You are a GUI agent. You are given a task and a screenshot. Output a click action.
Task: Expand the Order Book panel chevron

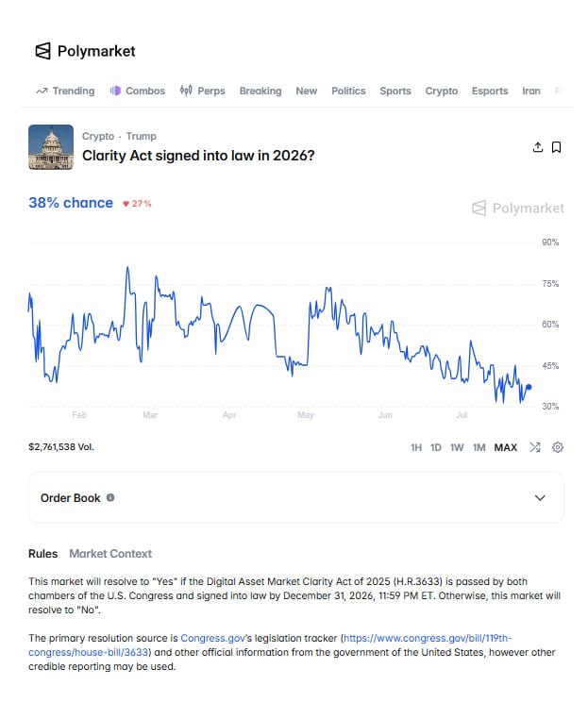point(540,497)
